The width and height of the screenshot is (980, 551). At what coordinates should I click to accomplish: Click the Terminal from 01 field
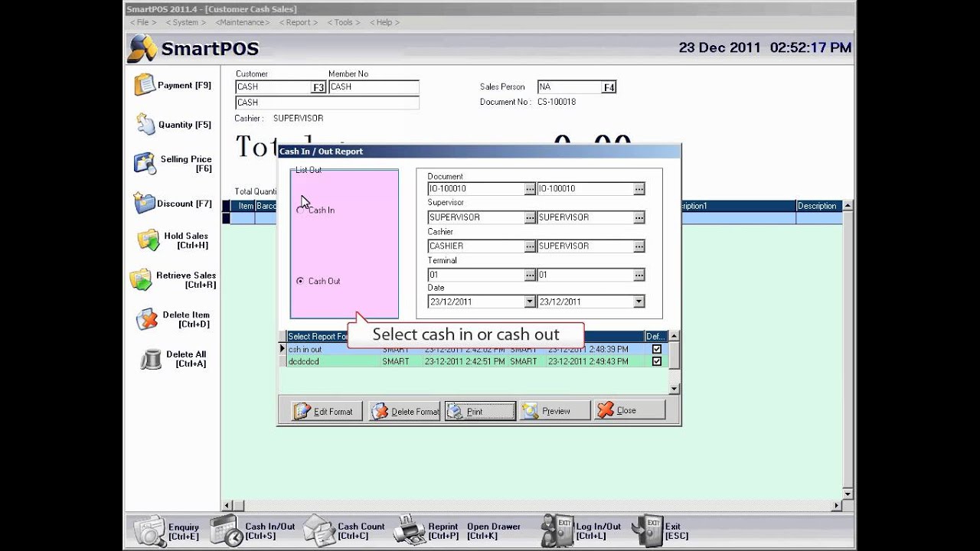[x=475, y=275]
